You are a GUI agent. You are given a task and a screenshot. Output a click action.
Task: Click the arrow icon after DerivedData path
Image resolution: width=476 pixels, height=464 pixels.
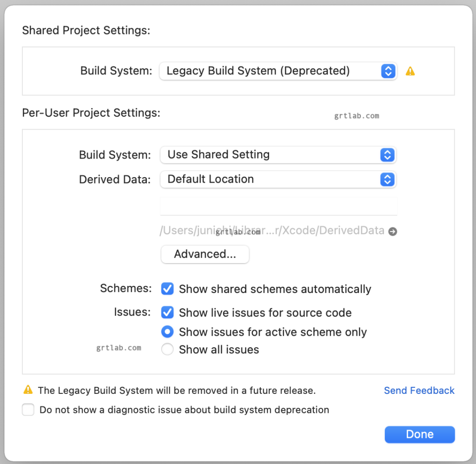pos(392,231)
